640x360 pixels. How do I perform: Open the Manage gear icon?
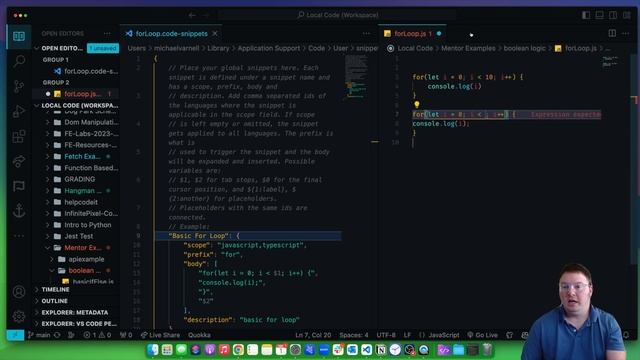[x=19, y=316]
